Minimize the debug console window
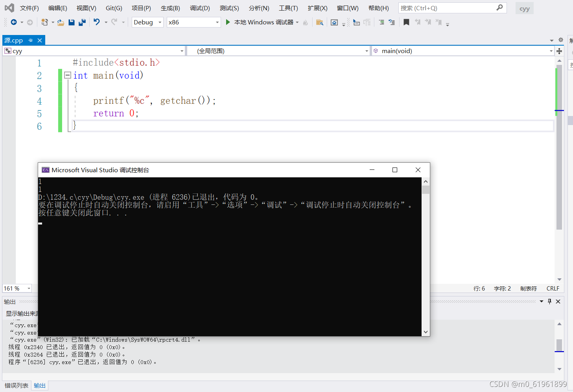Image resolution: width=573 pixels, height=392 pixels. (372, 170)
